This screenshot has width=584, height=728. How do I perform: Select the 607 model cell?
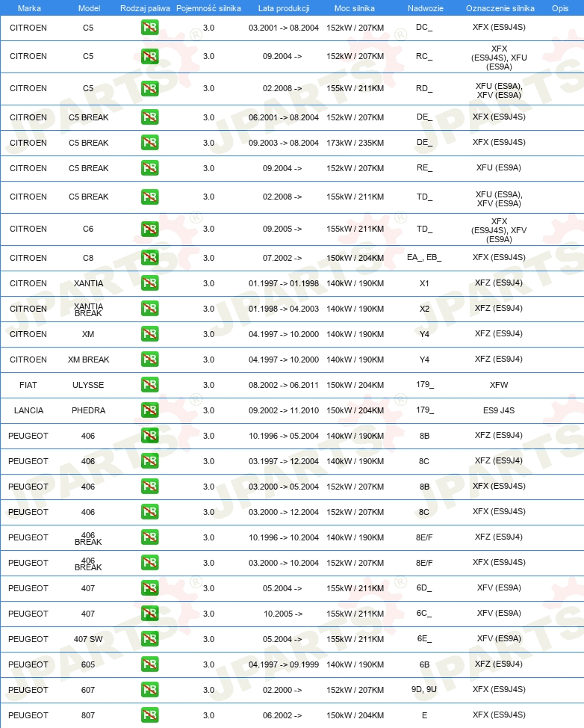click(x=88, y=690)
